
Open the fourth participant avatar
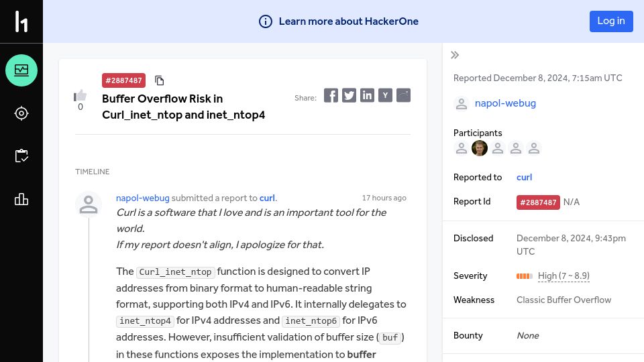point(516,148)
